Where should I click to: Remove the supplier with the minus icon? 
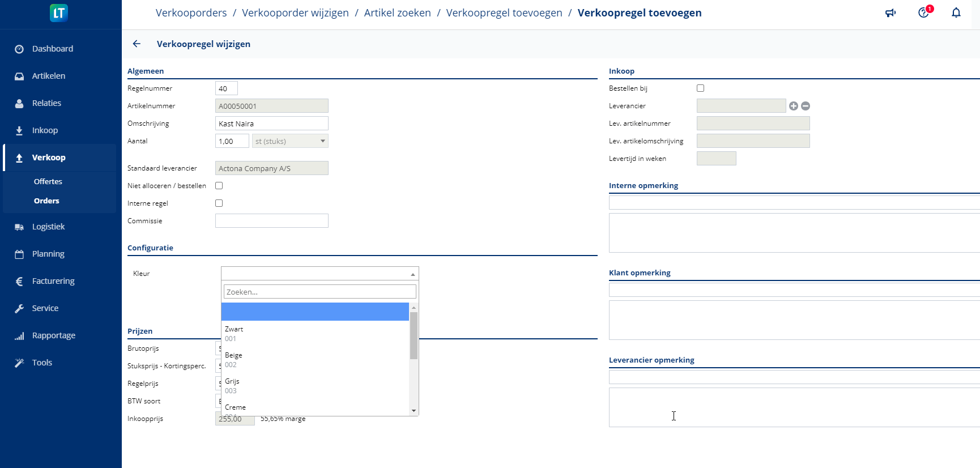coord(806,106)
